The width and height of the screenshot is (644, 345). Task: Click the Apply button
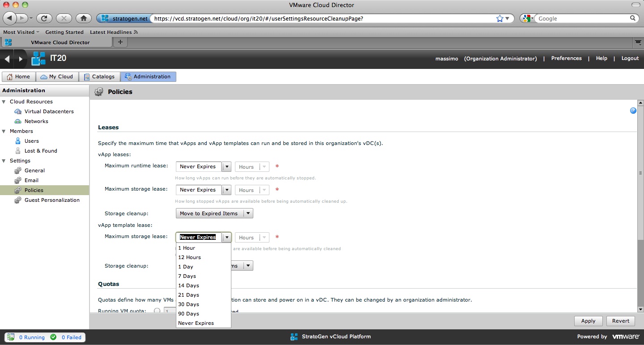tap(588, 321)
